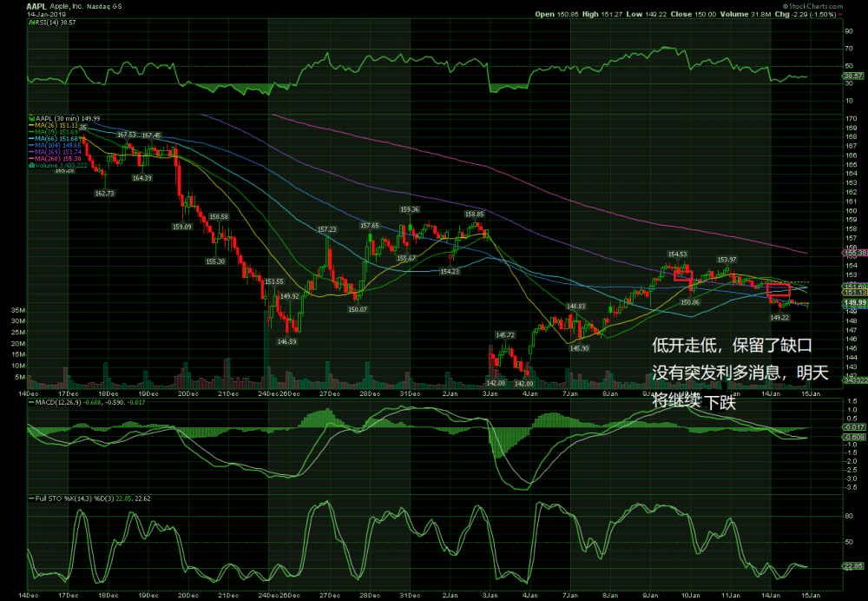Click the 164.39 price label
Screen dimensions: 868x601
(x=142, y=178)
